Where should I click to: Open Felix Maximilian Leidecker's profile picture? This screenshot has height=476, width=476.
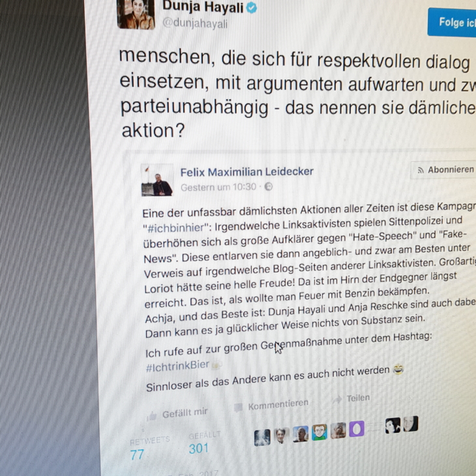pyautogui.click(x=157, y=181)
